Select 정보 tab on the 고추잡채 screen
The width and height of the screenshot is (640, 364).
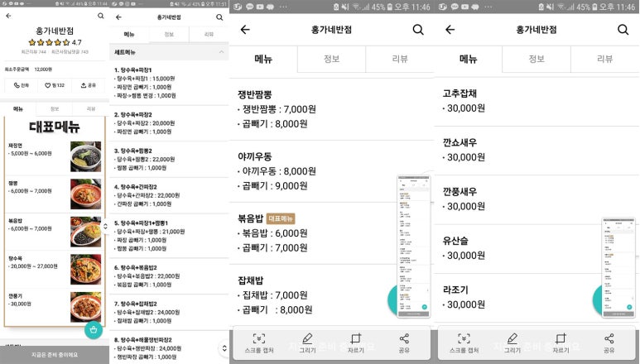(x=537, y=59)
